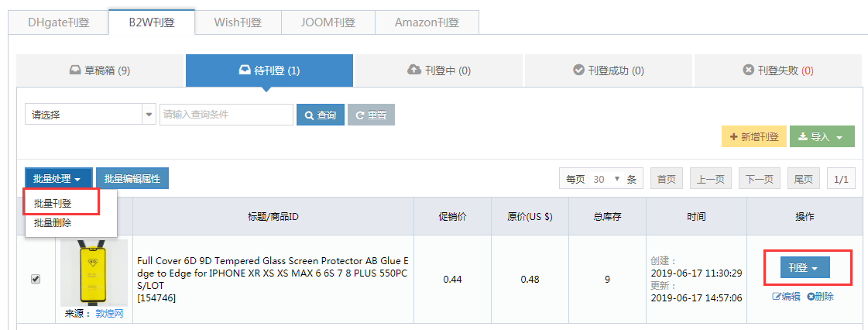
Task: Choose 批量刊登 from the batch menu
Action: [53, 203]
